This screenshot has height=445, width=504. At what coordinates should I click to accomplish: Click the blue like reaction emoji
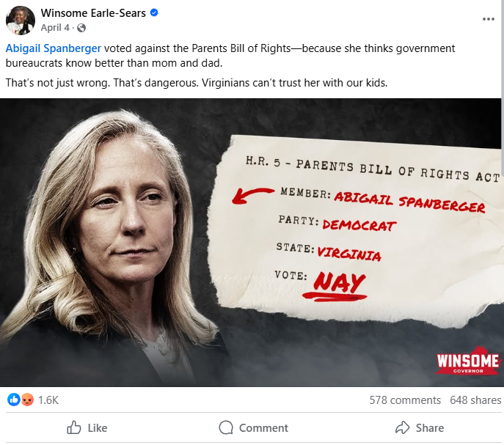13,400
